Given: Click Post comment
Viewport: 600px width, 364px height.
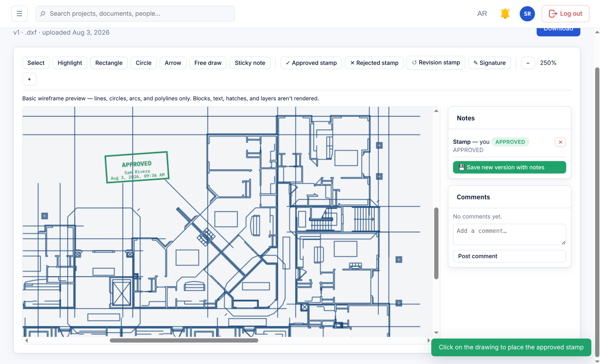Looking at the screenshot, I should [x=509, y=256].
